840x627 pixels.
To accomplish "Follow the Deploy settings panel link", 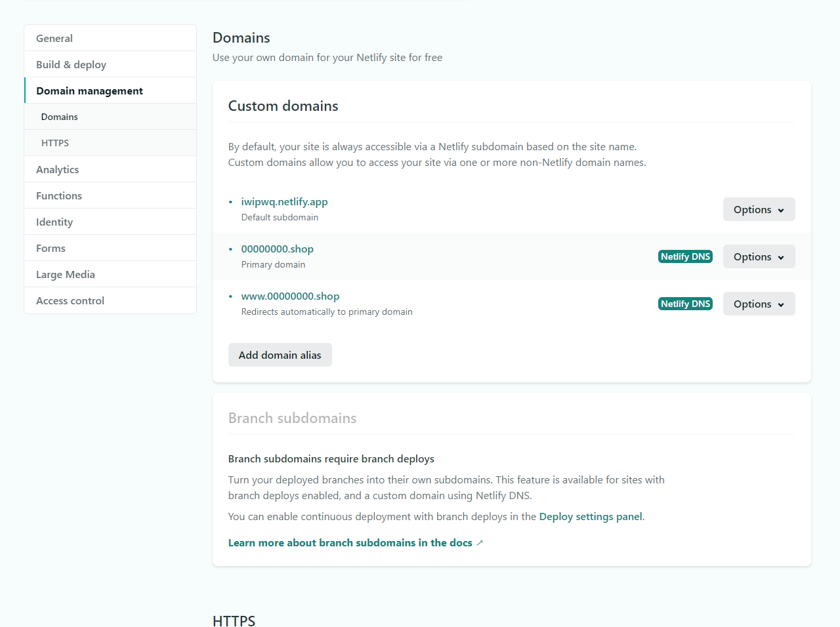I will (x=591, y=517).
